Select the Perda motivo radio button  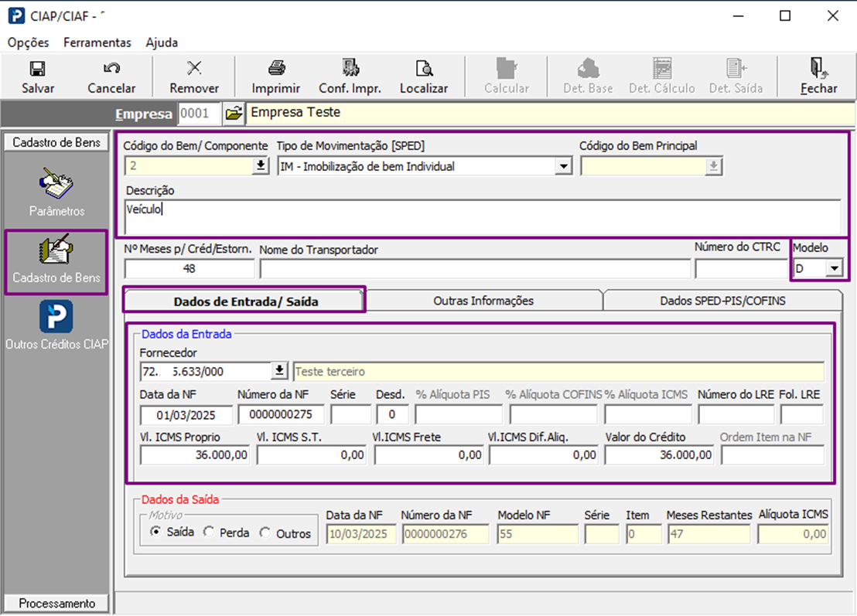(x=209, y=533)
